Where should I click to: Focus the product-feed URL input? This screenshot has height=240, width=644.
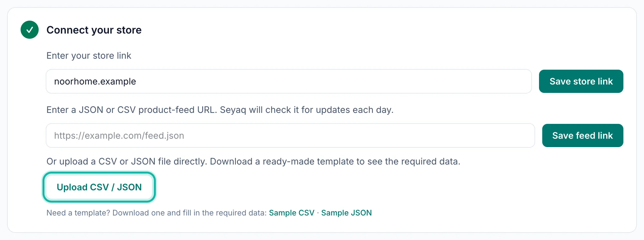(x=290, y=135)
